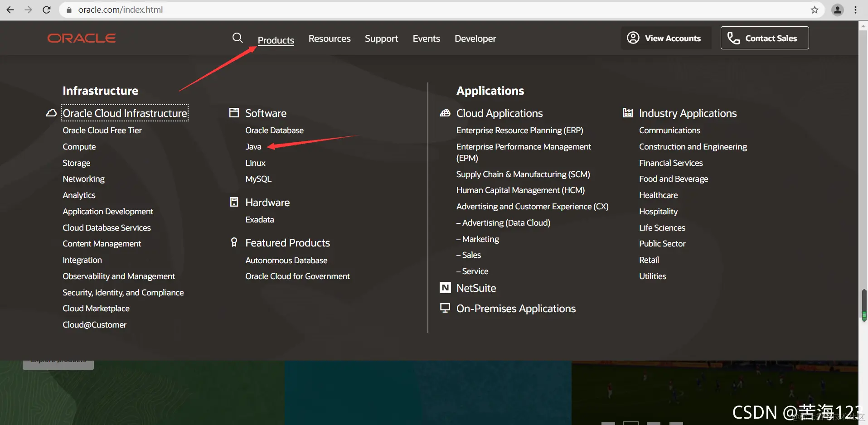Open the Events menu
The width and height of the screenshot is (868, 425).
pyautogui.click(x=427, y=39)
